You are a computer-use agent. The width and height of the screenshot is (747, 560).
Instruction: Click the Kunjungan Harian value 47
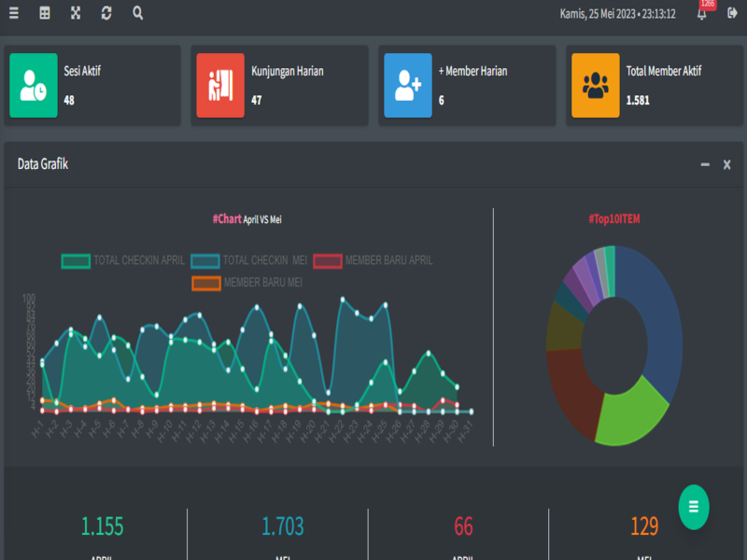[x=256, y=101]
